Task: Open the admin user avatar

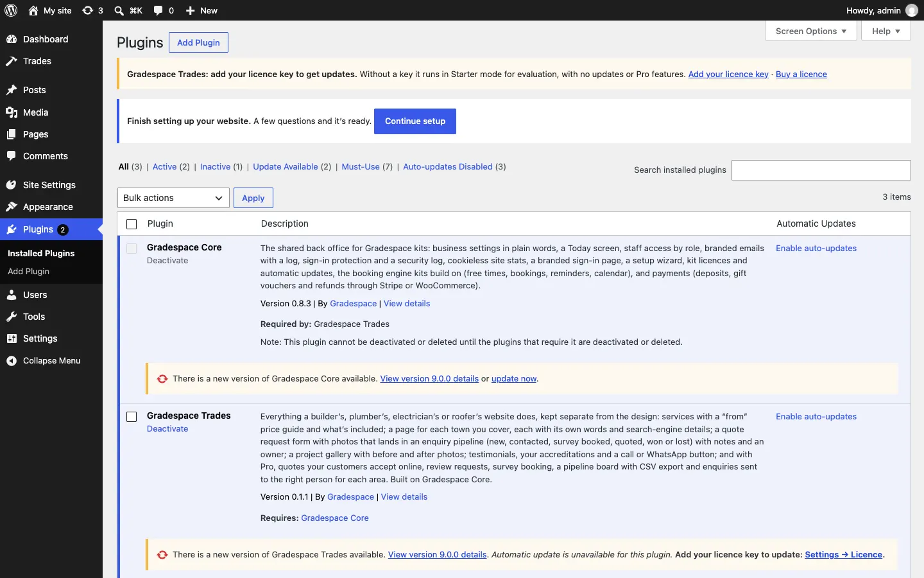Action: click(x=912, y=10)
